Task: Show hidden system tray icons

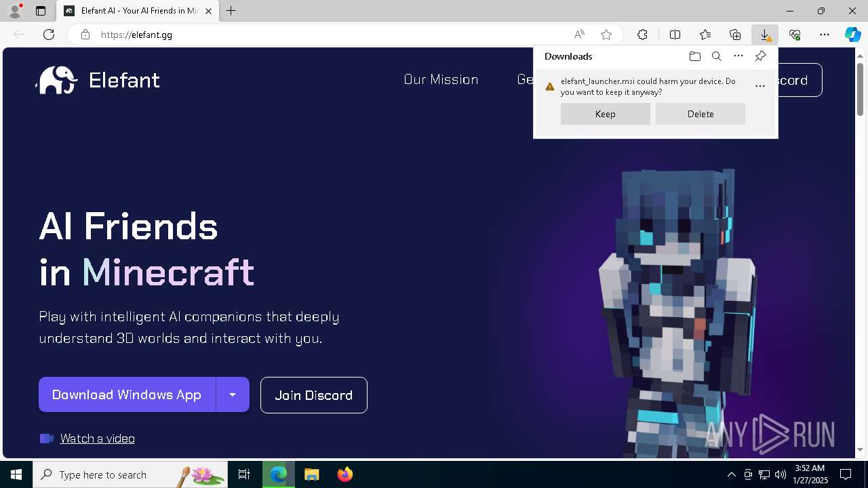Action: click(731, 474)
